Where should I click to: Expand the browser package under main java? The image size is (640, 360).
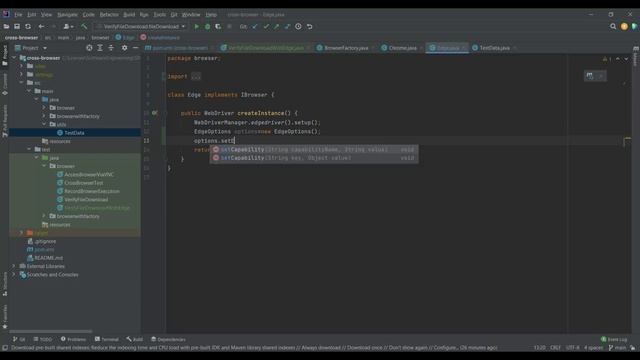click(44, 108)
